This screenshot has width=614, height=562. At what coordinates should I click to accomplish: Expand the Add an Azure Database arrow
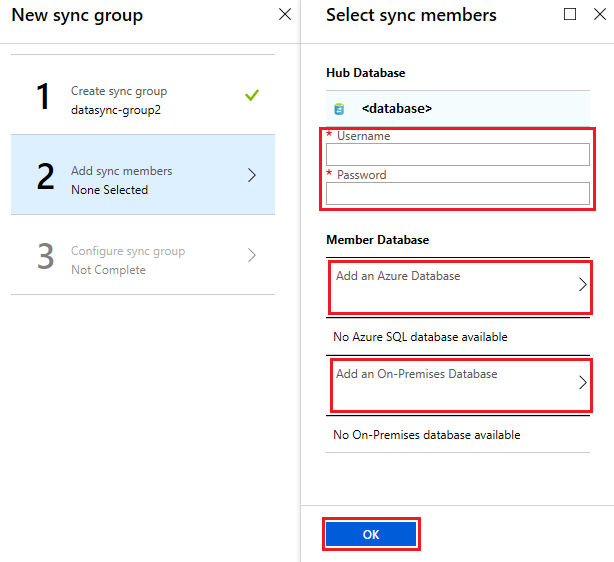[x=583, y=285]
